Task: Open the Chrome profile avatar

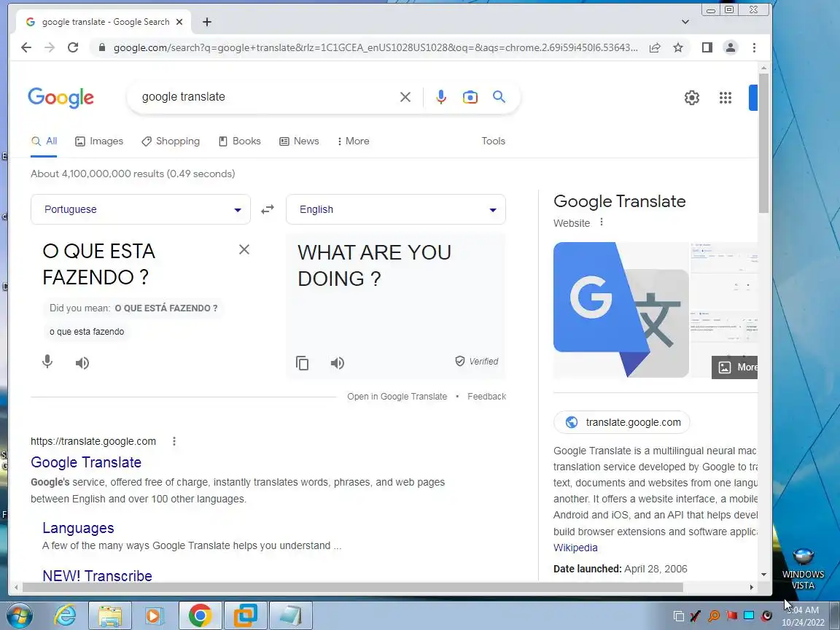Action: (x=730, y=47)
